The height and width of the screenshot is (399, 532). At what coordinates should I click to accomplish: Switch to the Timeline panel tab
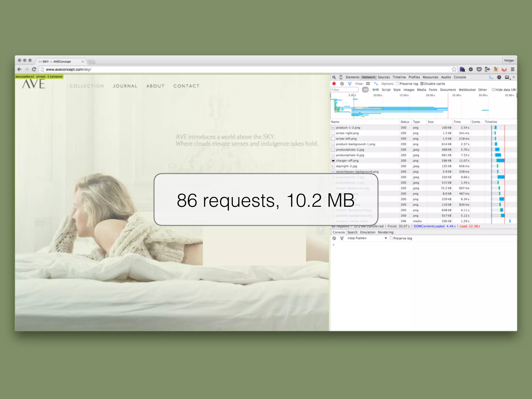click(399, 77)
